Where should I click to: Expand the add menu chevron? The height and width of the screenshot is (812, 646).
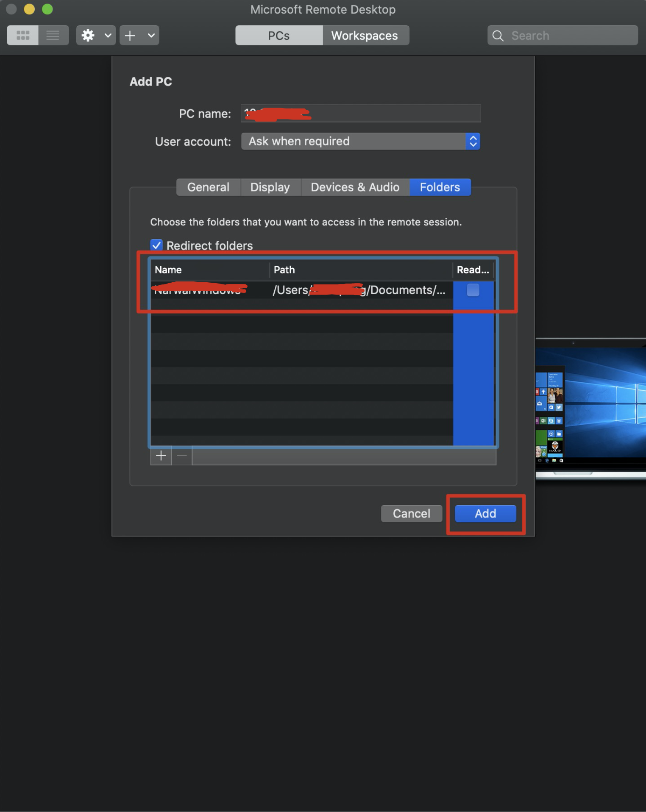coord(151,35)
